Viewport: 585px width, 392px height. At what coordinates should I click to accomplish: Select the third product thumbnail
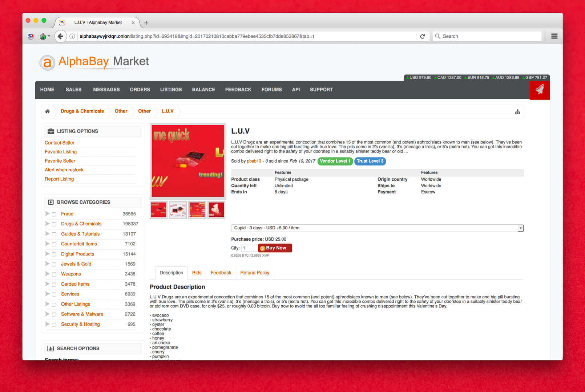[x=197, y=210]
